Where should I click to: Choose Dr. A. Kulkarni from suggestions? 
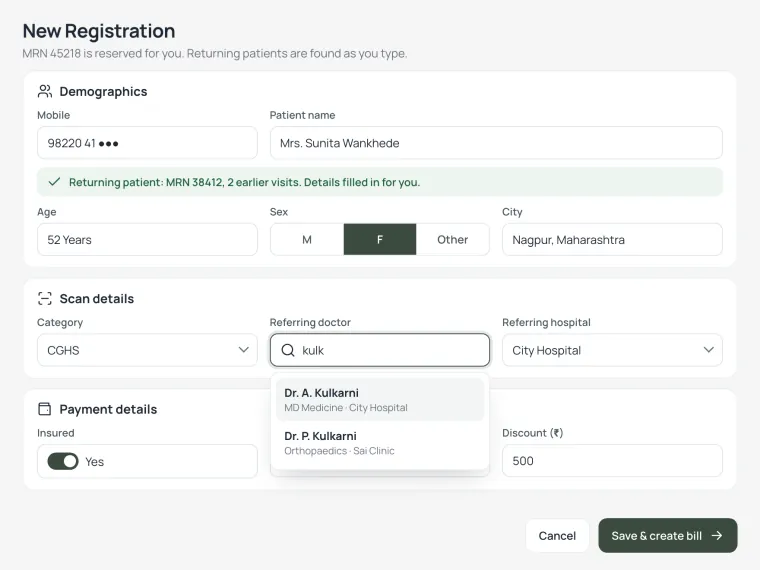point(380,400)
